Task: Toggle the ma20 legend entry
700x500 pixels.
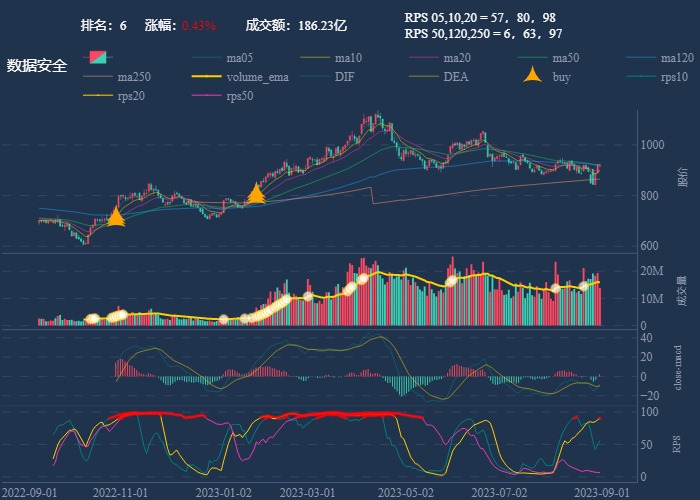Action: 457,57
